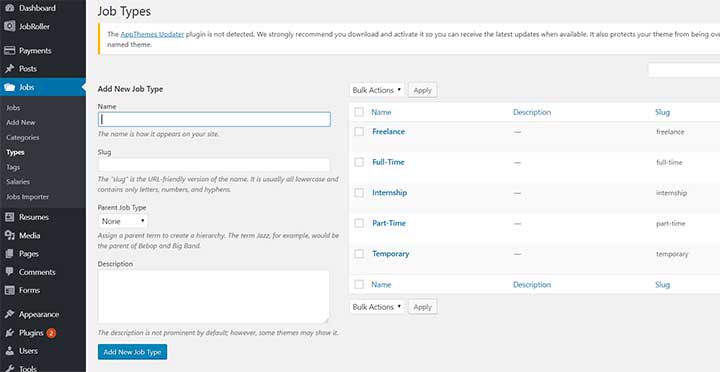Tick the select-all checkbox in table footer

pos(359,285)
